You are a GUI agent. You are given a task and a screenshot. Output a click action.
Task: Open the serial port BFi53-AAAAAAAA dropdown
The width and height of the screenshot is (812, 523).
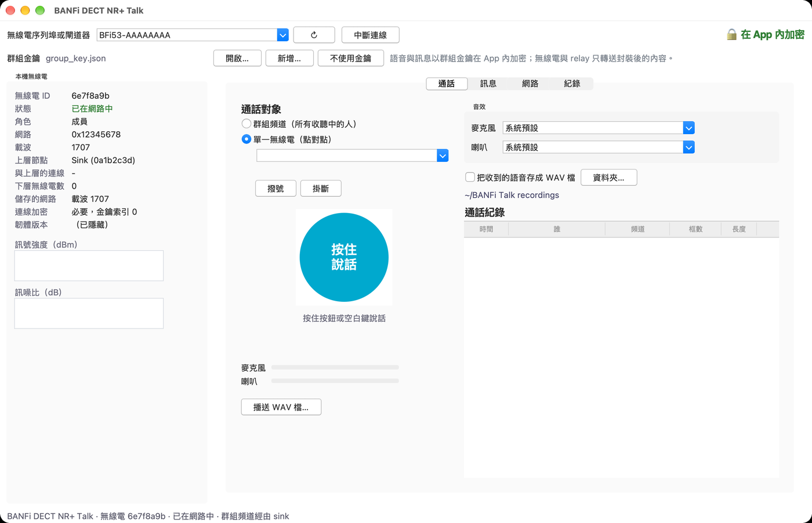point(282,35)
